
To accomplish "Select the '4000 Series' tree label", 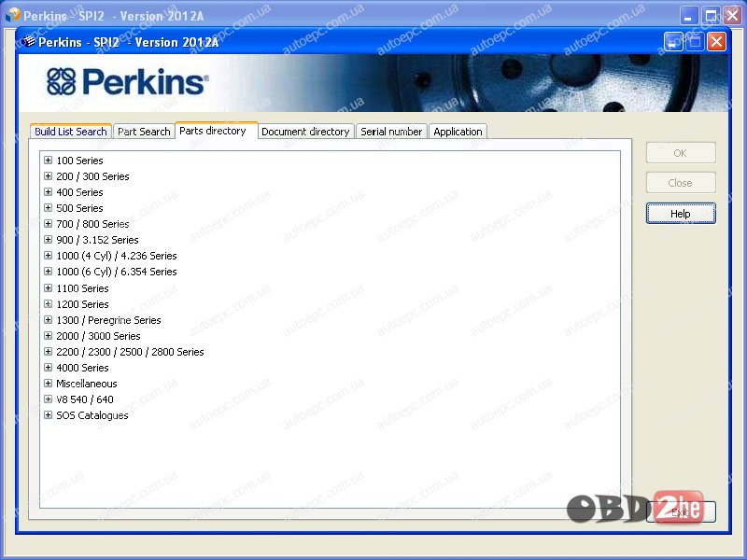I will pyautogui.click(x=82, y=368).
